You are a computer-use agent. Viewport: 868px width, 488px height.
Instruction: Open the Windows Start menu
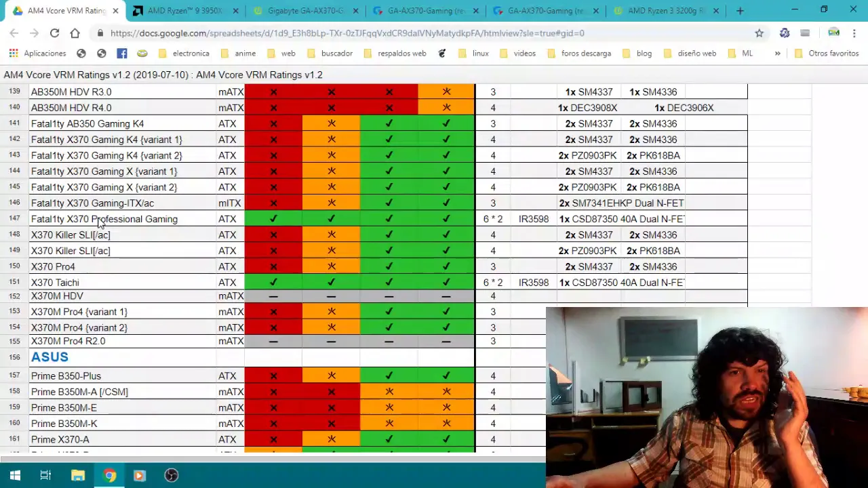pos(15,475)
